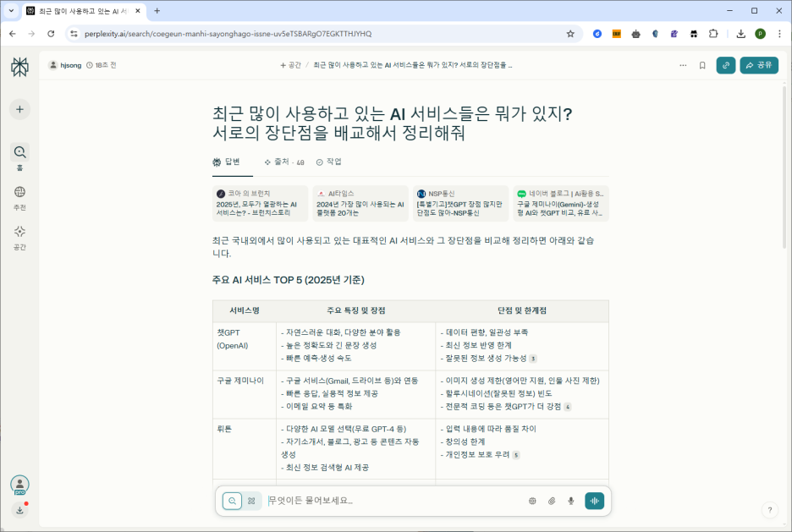Switch to the 작업 tab

[329, 162]
